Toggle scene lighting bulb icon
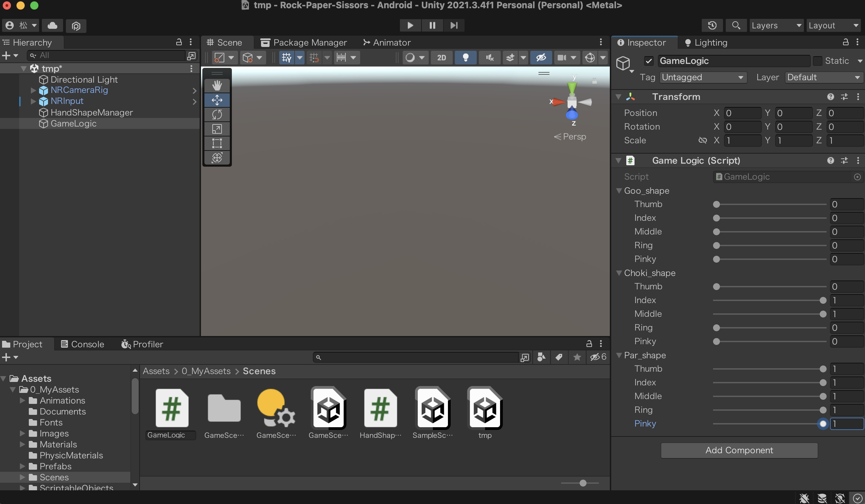Screen dimensions: 865x504 point(465,57)
